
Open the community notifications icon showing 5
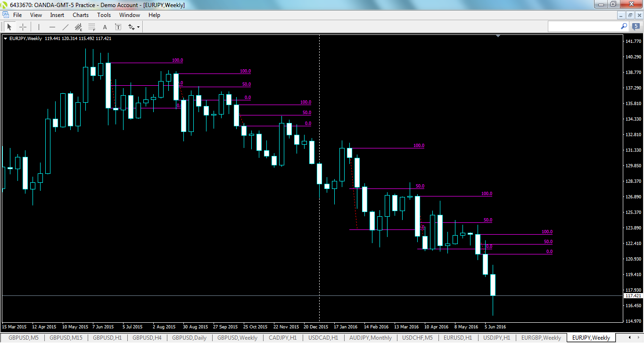click(x=635, y=27)
